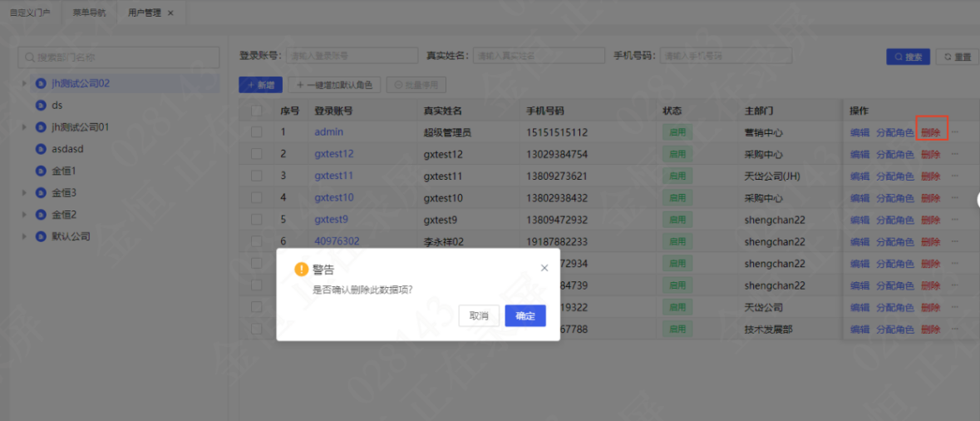980x421 pixels.
Task: Expand the jh测试公司01 tree node
Action: (x=24, y=127)
